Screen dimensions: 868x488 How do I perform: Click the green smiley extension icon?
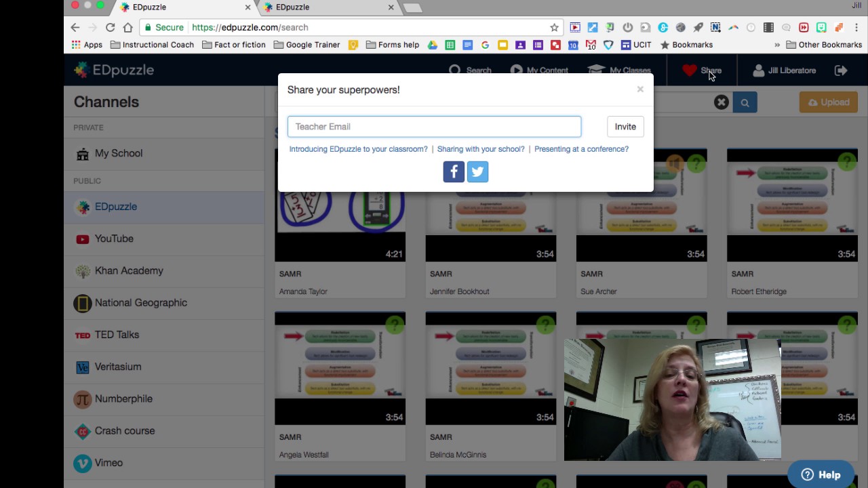pyautogui.click(x=821, y=27)
